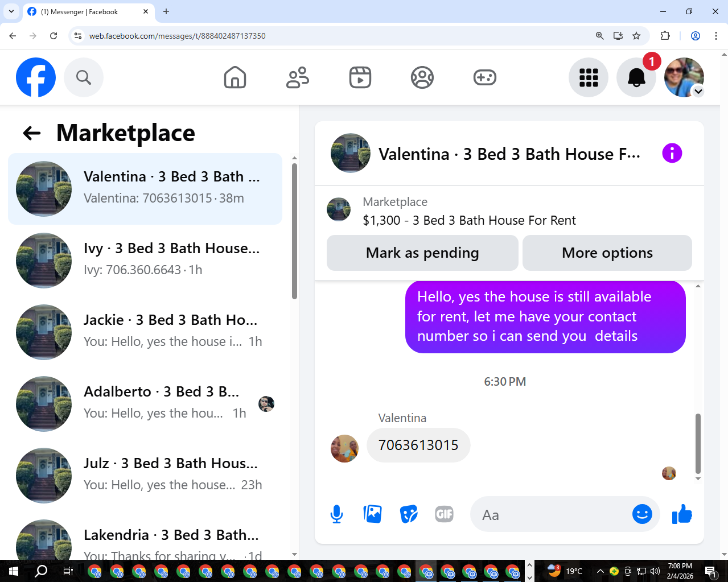Click the conversation list scrollbar
Image resolution: width=728 pixels, height=582 pixels.
[x=294, y=231]
